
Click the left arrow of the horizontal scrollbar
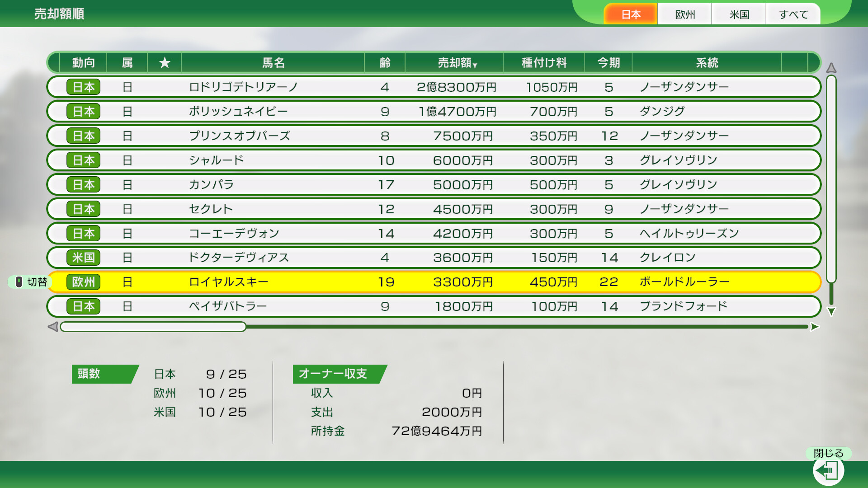point(53,326)
